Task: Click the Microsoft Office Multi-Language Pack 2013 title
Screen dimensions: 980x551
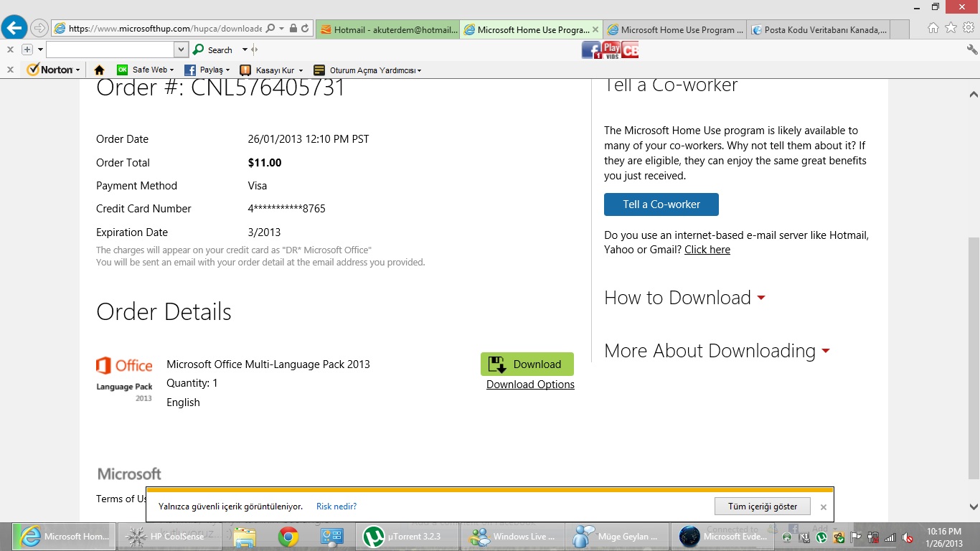Action: click(x=268, y=364)
